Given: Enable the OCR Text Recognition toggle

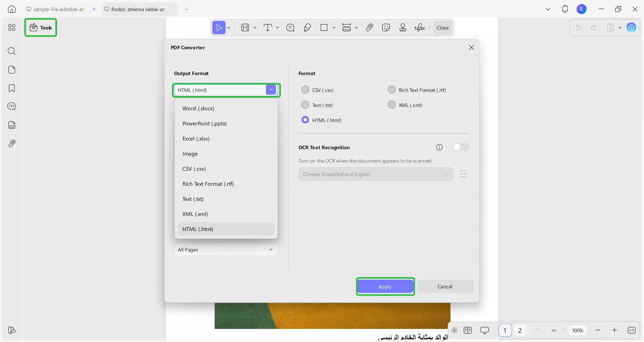Looking at the screenshot, I should point(461,147).
